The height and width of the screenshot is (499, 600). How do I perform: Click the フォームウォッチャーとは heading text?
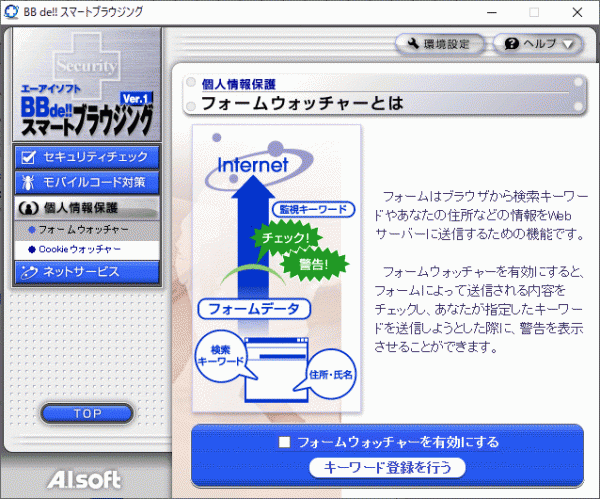point(302,103)
